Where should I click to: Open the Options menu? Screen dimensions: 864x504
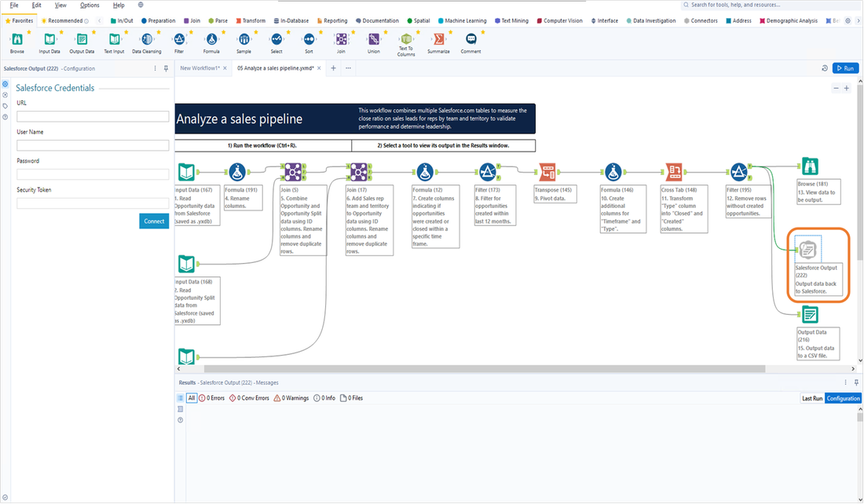89,5
